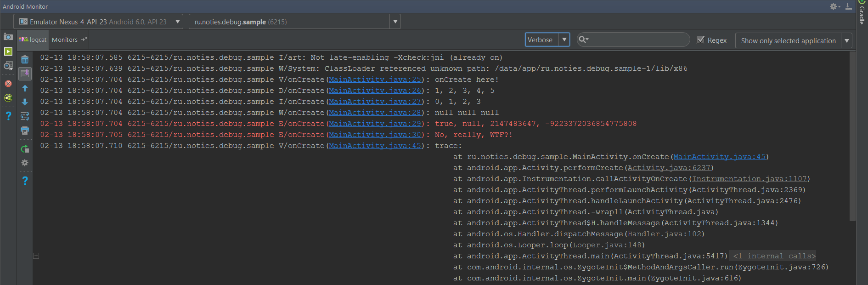Open the process selector dropdown arrow
The image size is (868, 285).
[x=395, y=22]
